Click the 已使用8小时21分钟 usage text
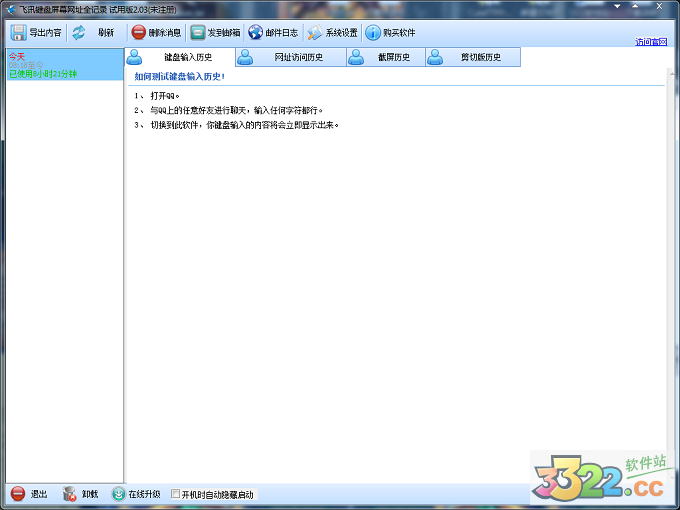 pyautogui.click(x=43, y=74)
